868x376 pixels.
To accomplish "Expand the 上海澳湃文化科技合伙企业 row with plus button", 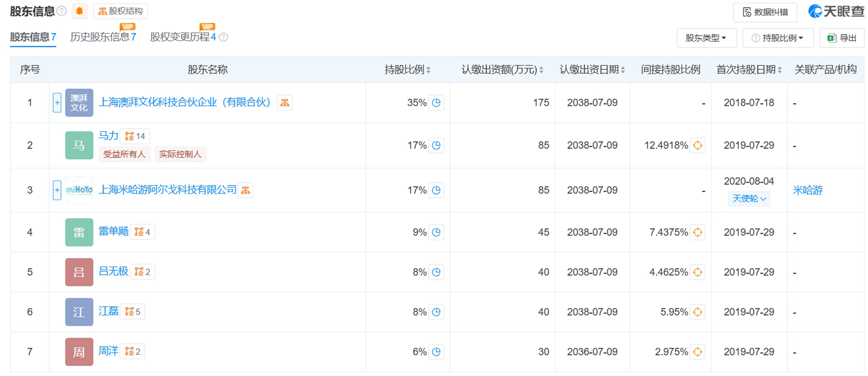I will (x=57, y=103).
